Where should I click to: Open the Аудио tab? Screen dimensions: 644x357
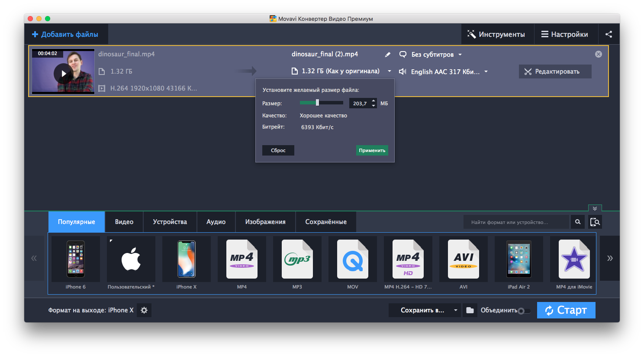tap(216, 222)
